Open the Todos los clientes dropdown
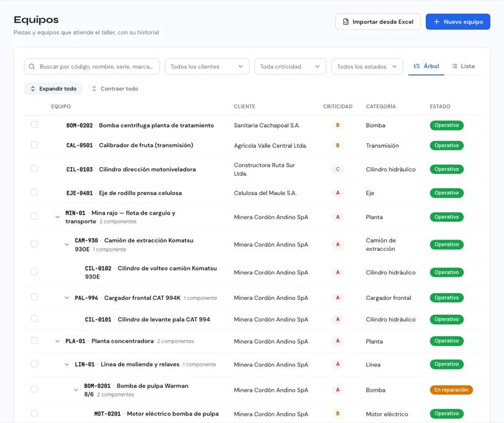Image resolution: width=504 pixels, height=423 pixels. (207, 66)
